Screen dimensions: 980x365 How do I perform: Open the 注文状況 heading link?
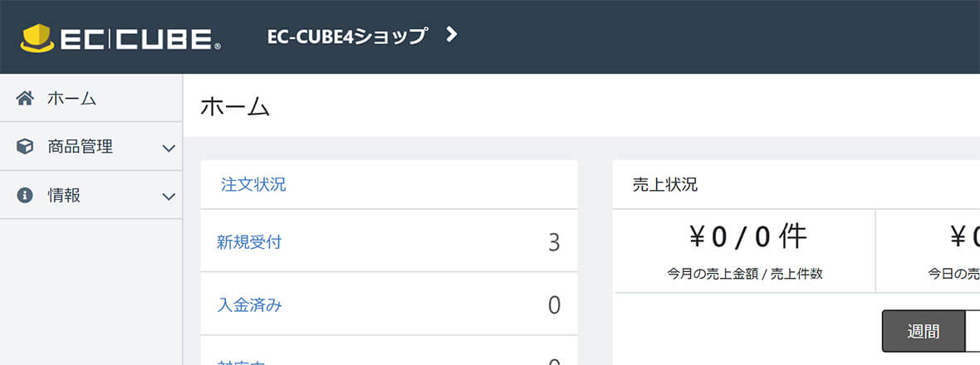(253, 185)
